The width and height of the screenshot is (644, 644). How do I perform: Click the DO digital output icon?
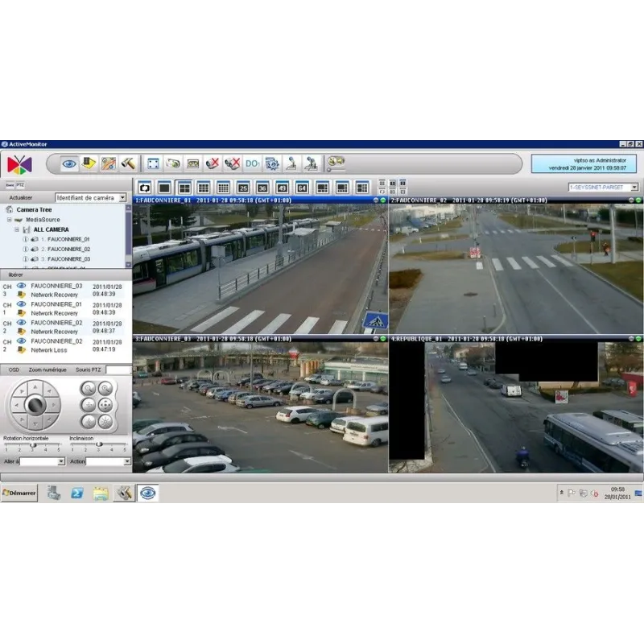[x=252, y=163]
